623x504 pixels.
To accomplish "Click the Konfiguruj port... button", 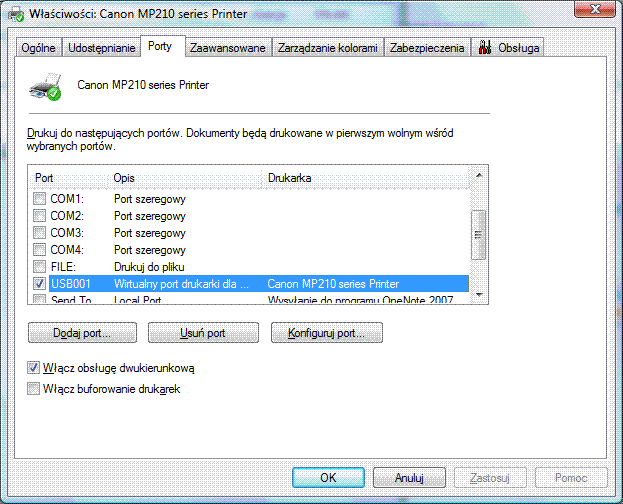I will pyautogui.click(x=327, y=333).
